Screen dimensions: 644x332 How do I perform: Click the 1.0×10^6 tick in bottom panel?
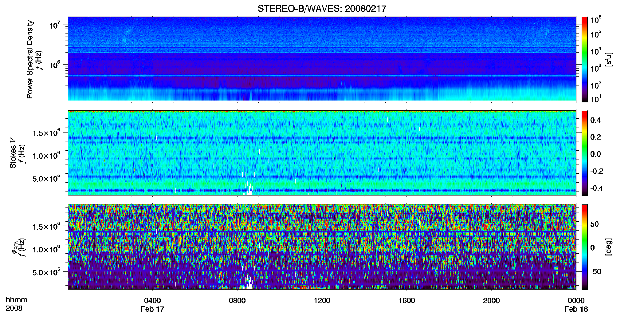tap(47, 249)
